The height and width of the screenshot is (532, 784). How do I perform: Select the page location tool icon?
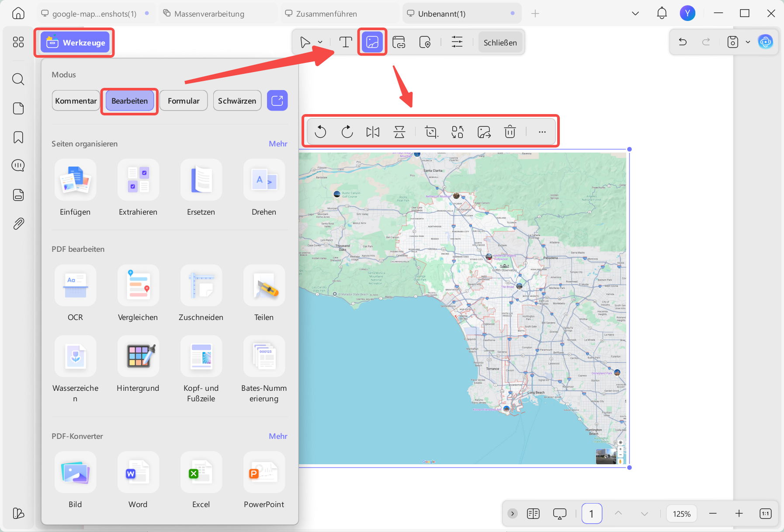click(x=425, y=42)
